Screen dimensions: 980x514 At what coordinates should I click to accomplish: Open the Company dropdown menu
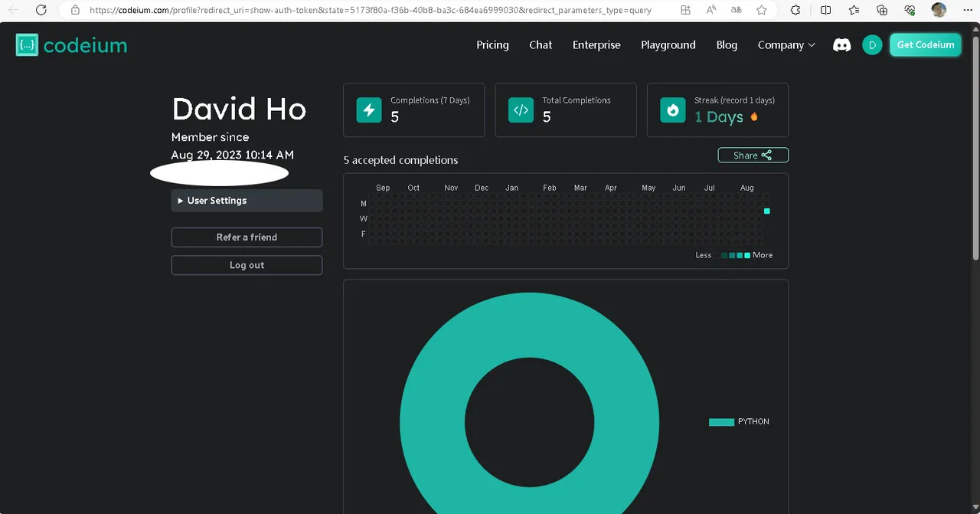786,45
